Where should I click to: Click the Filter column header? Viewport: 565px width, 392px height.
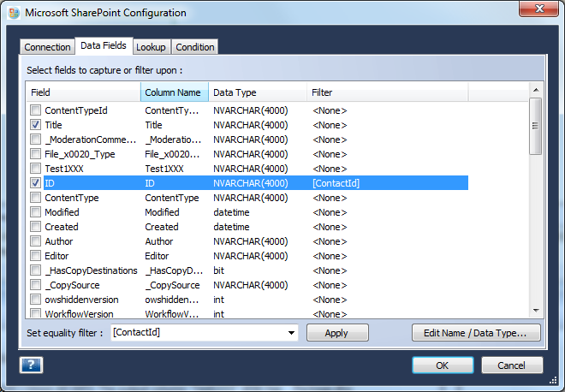pyautogui.click(x=388, y=92)
